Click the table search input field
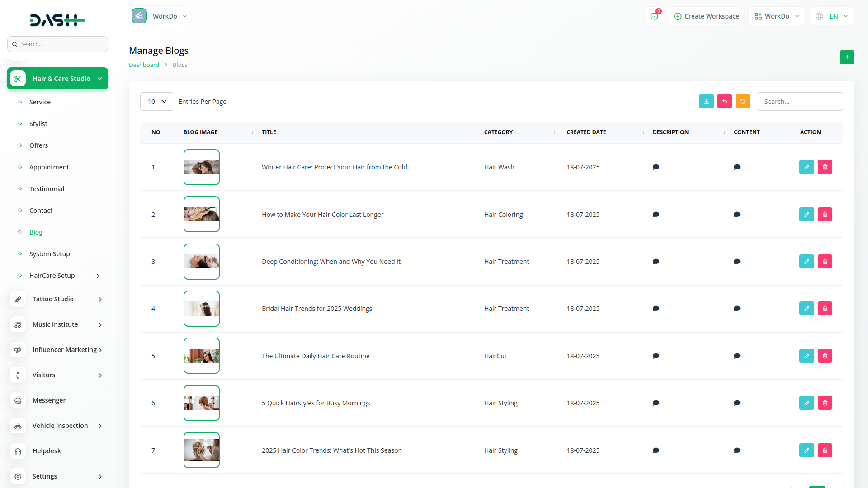The width and height of the screenshot is (868, 488). pos(799,102)
